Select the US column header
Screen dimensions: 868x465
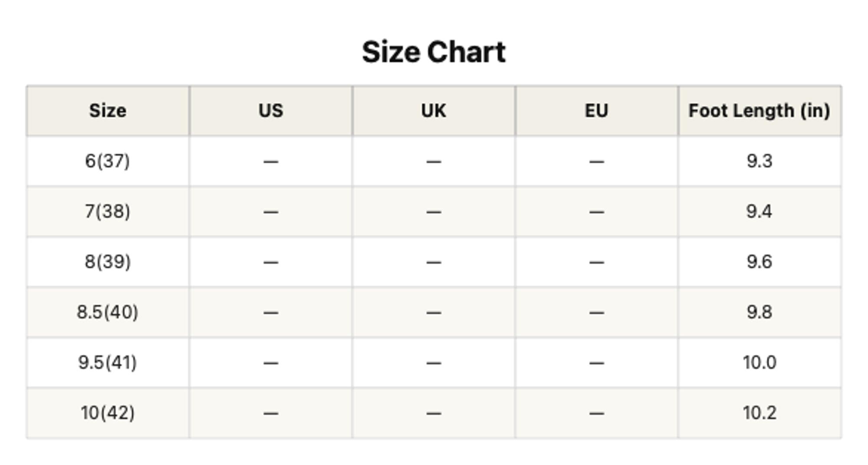[x=271, y=111]
